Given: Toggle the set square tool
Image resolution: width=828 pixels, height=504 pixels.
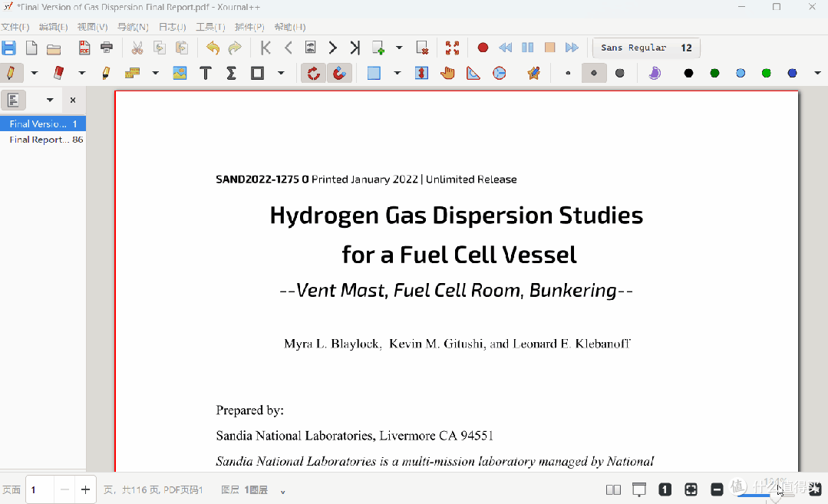Looking at the screenshot, I should click(x=473, y=73).
